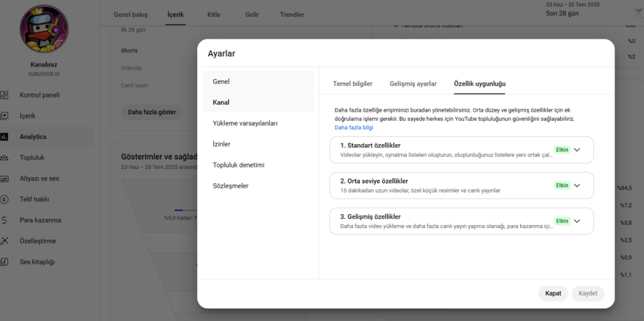Viewport: 644px width, 321px height.
Task: Open the İçerik analytics tab
Action: tap(175, 14)
